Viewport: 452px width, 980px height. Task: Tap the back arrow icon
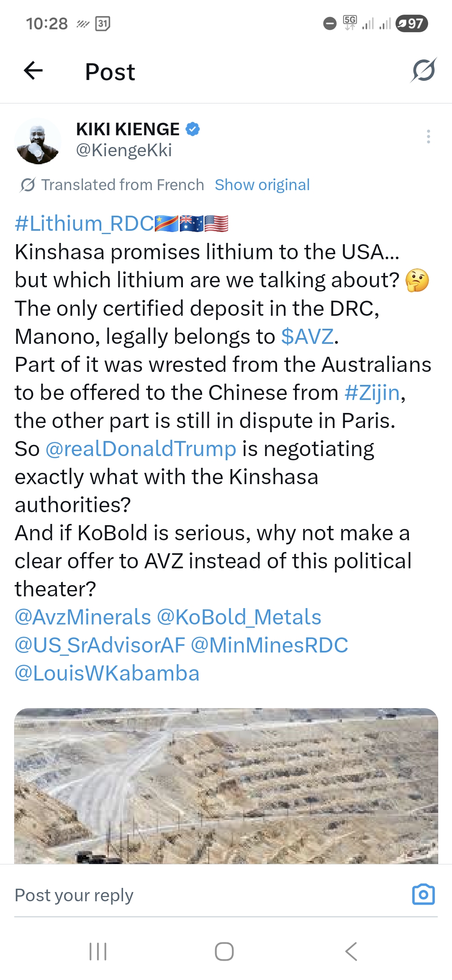click(33, 70)
